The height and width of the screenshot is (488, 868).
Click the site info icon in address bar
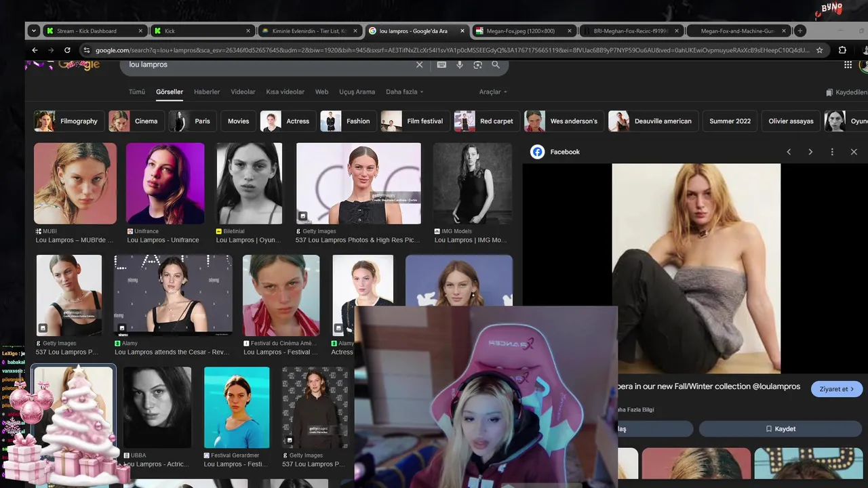coord(86,50)
